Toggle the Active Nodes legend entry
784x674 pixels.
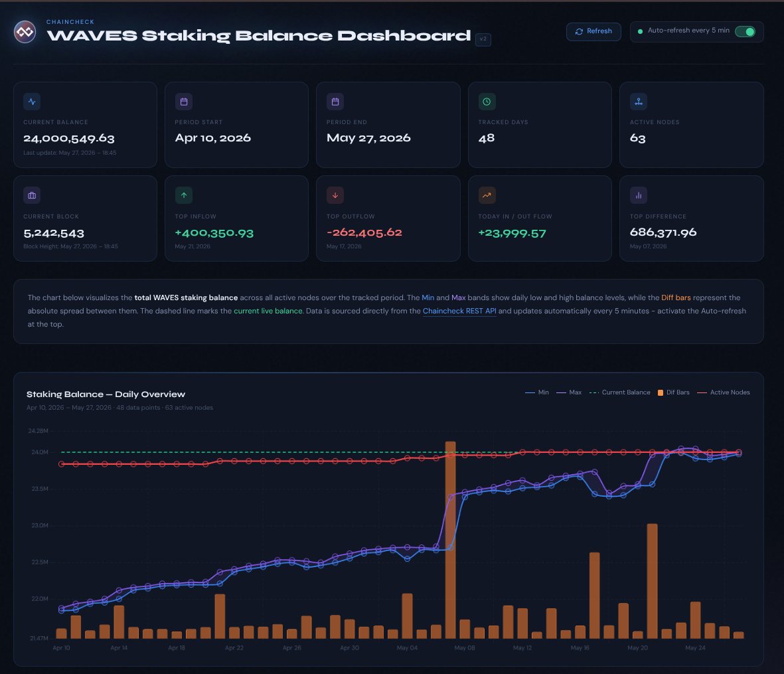click(724, 392)
